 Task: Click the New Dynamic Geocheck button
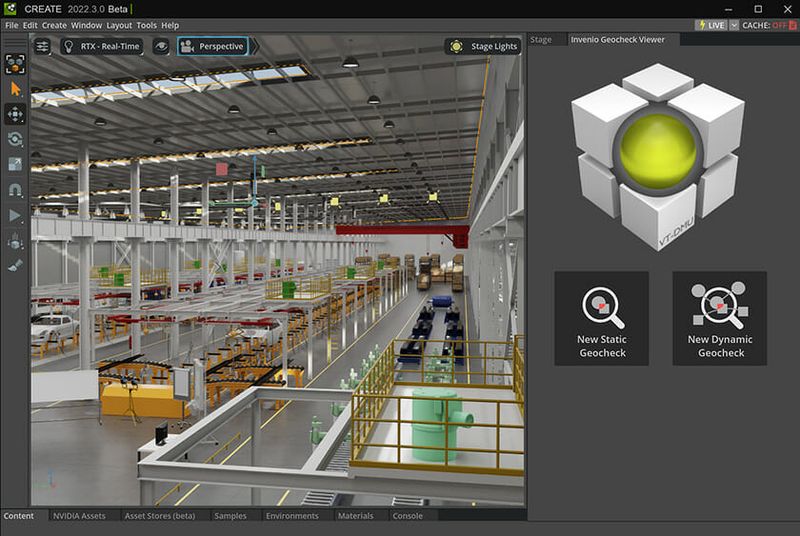[x=719, y=318]
